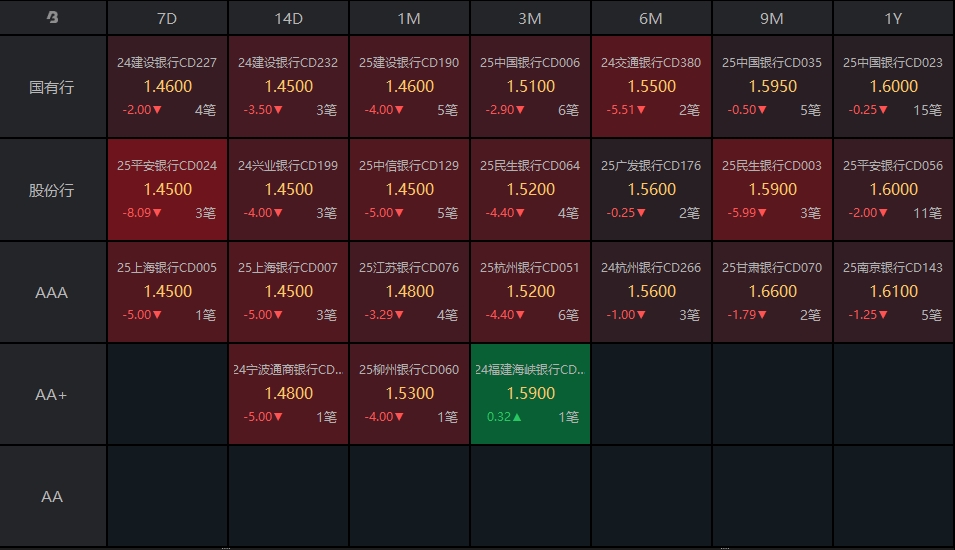Open the 24兴业银行CD199 cell

(x=288, y=189)
